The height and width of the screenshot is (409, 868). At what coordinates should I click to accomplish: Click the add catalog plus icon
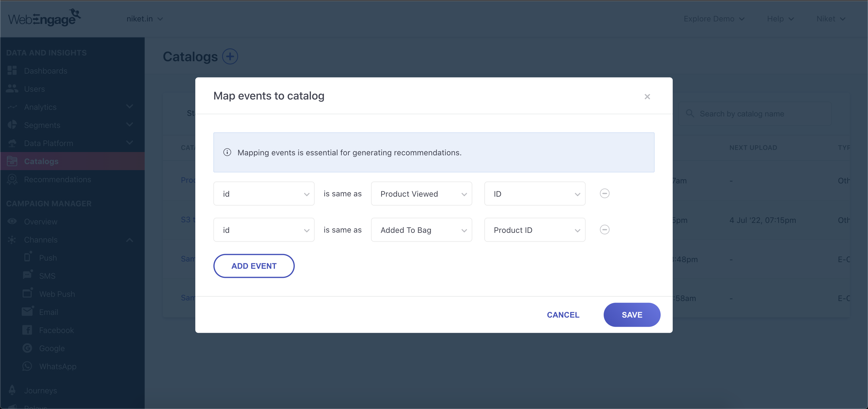coord(230,57)
